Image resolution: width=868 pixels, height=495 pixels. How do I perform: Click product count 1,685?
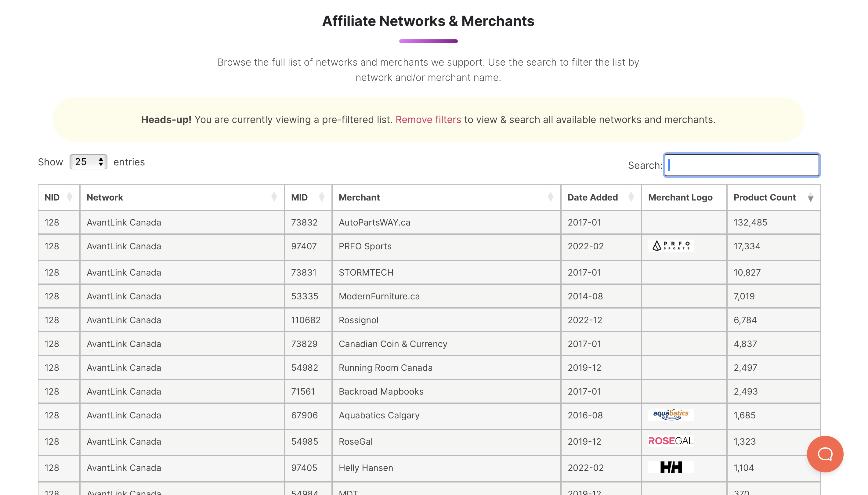(744, 415)
